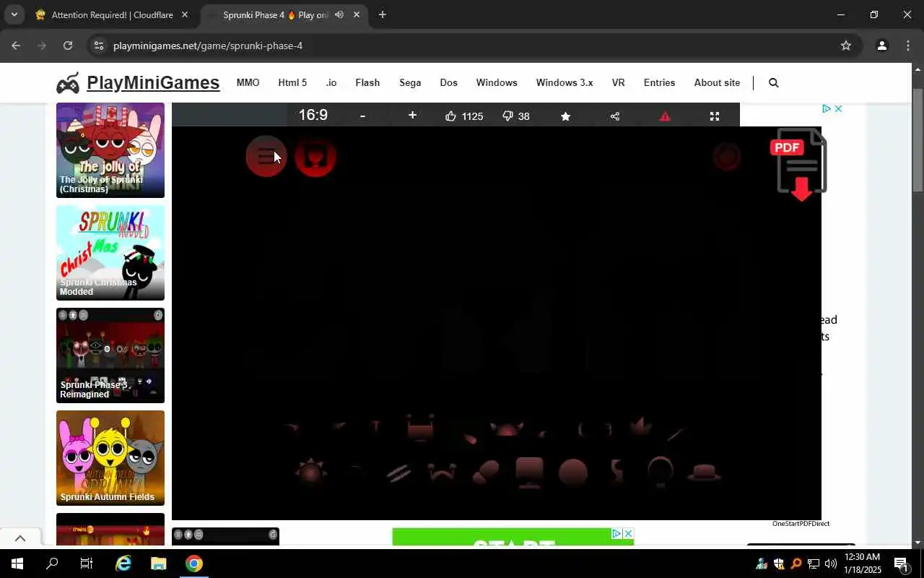
Task: Open Sprunki Phase 3 Reimagined thumbnail
Action: pyautogui.click(x=110, y=355)
